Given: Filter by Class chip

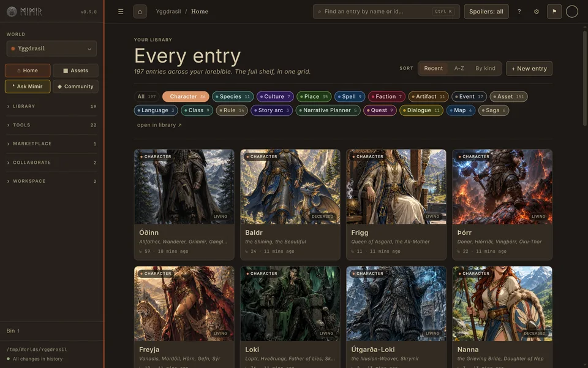Looking at the screenshot, I should click(x=197, y=110).
